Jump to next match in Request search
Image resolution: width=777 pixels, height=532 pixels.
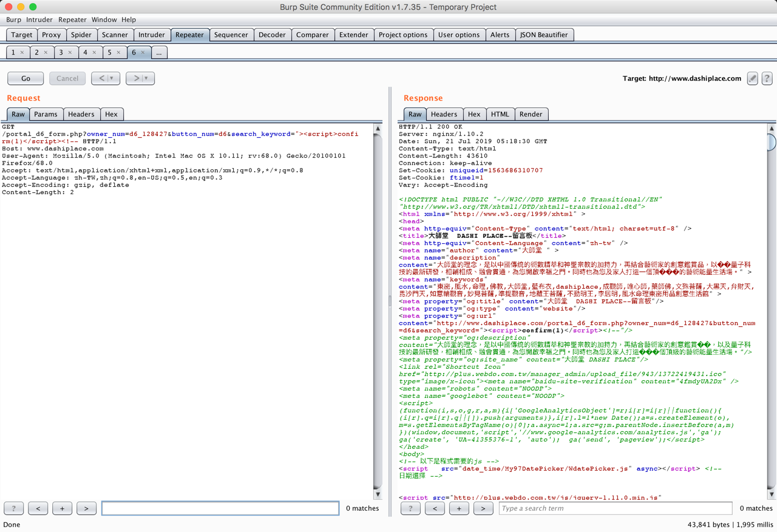click(87, 508)
